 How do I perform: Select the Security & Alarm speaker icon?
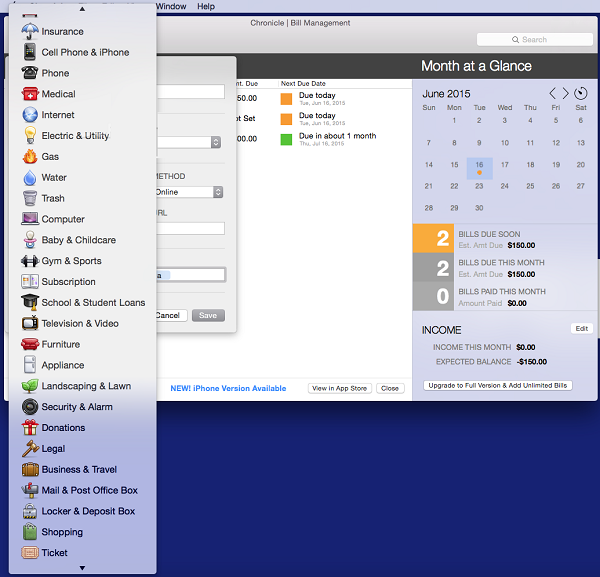pos(30,407)
